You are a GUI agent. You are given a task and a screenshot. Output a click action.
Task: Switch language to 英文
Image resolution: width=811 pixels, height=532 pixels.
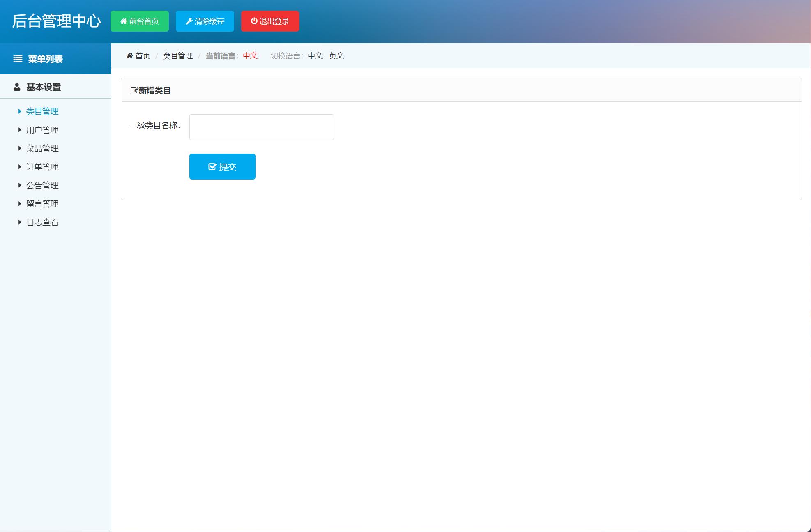[x=336, y=56]
